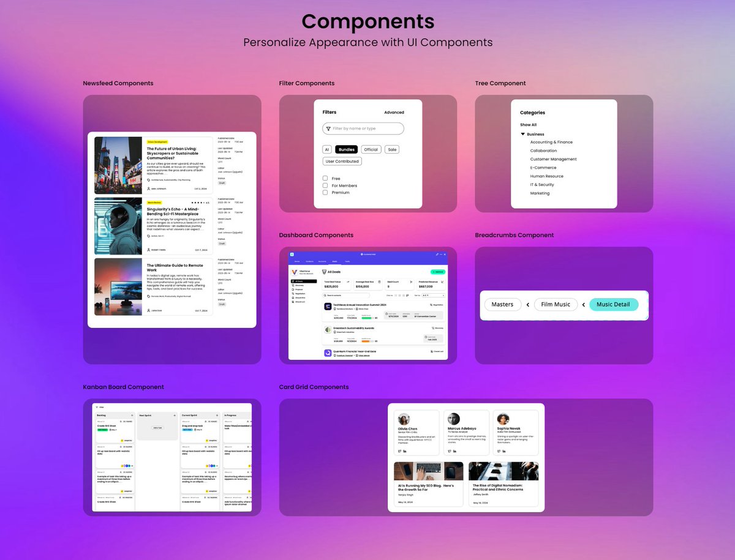Click the search magnifier icon in dashboard search field
Screen dimensions: 735x560
coord(325,296)
